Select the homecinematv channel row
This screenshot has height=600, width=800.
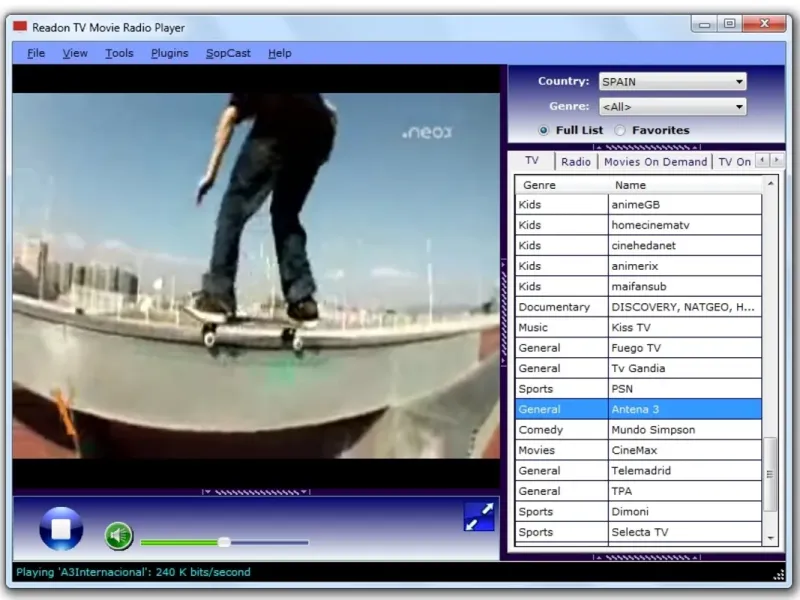pos(638,225)
